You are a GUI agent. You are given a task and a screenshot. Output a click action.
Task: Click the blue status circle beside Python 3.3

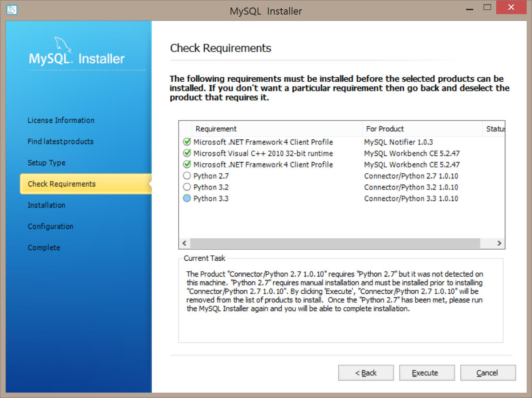[187, 198]
